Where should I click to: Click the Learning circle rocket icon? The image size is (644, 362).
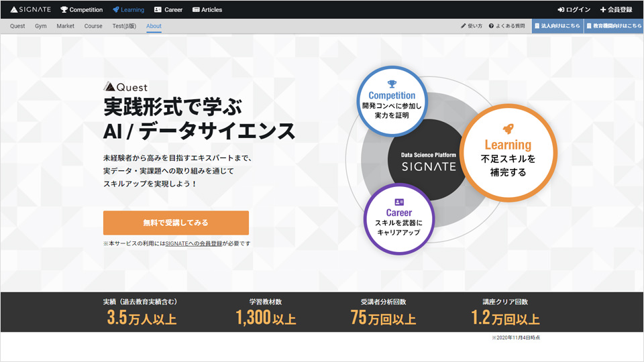click(x=508, y=129)
